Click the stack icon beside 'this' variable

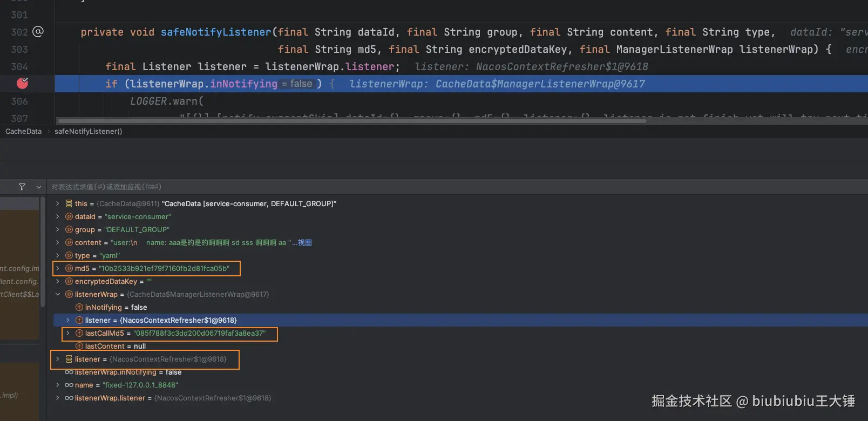69,203
